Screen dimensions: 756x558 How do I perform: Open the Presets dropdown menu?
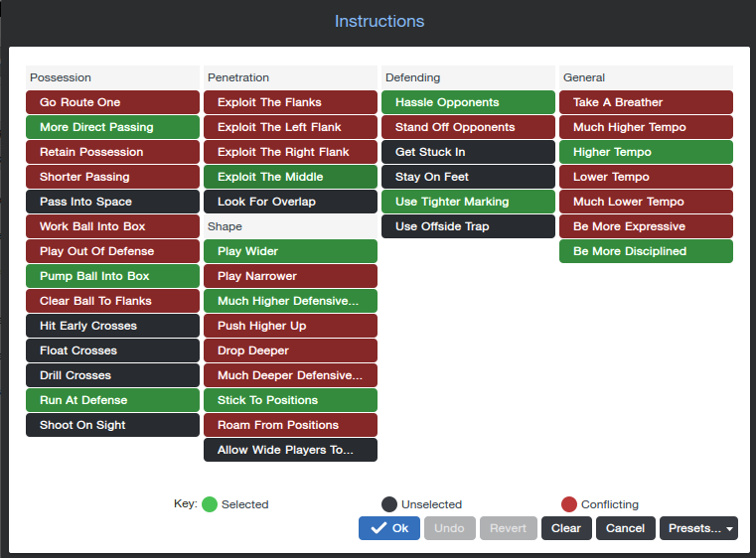pyautogui.click(x=697, y=528)
